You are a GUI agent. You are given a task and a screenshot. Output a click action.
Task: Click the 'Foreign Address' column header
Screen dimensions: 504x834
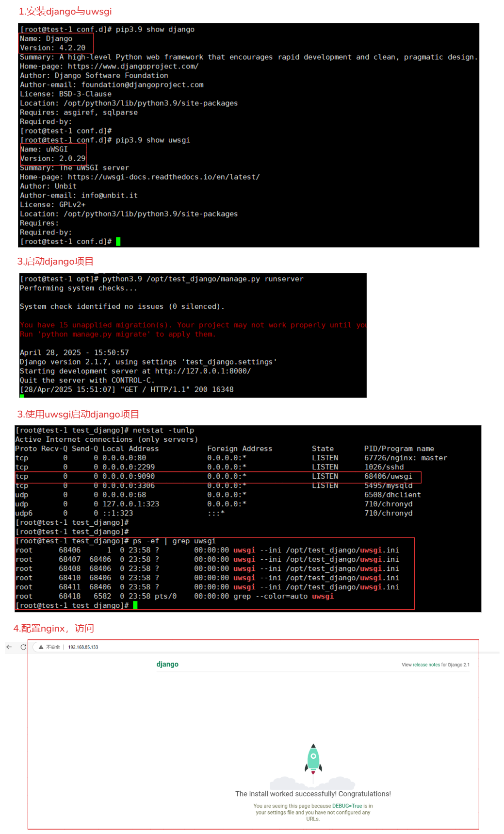point(240,449)
